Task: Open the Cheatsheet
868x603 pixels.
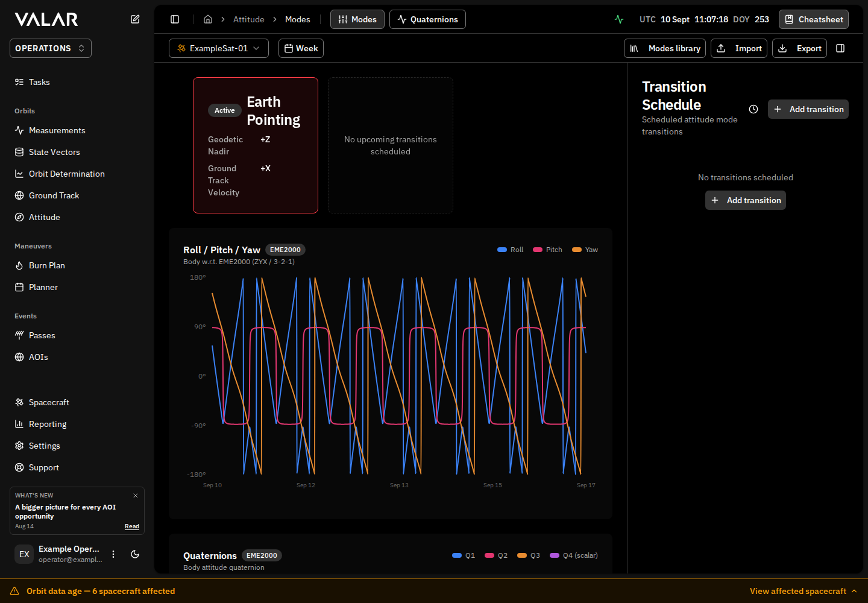Action: point(814,19)
